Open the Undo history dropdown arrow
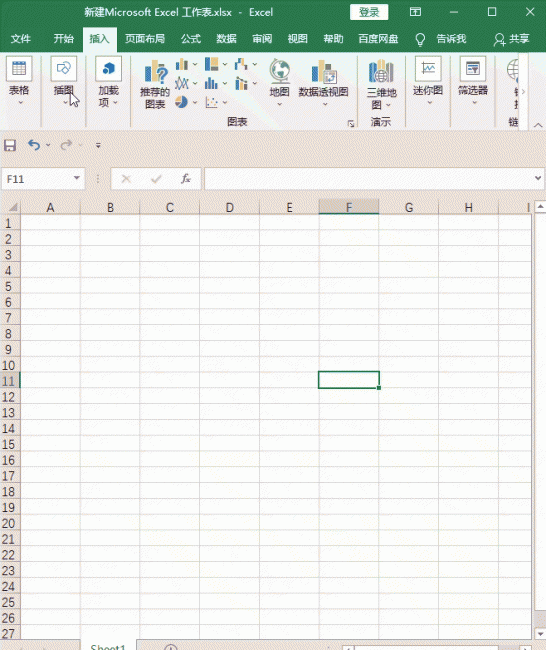The image size is (546, 650). pos(48,145)
